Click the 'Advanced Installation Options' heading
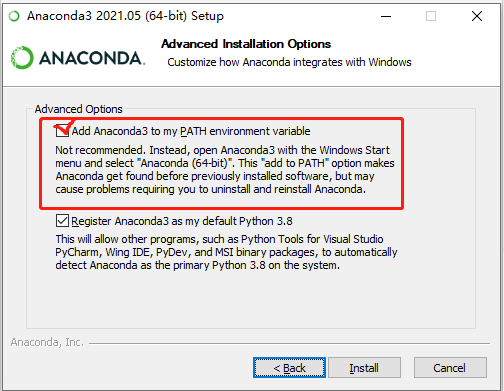 (246, 44)
